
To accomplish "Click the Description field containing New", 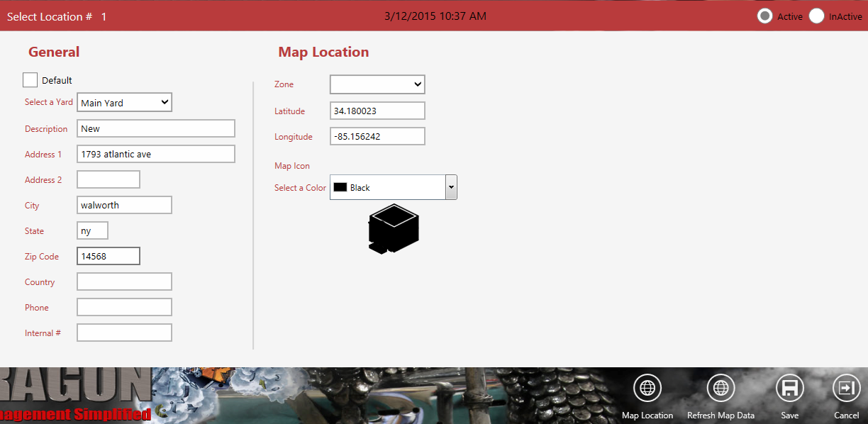I will [x=156, y=128].
